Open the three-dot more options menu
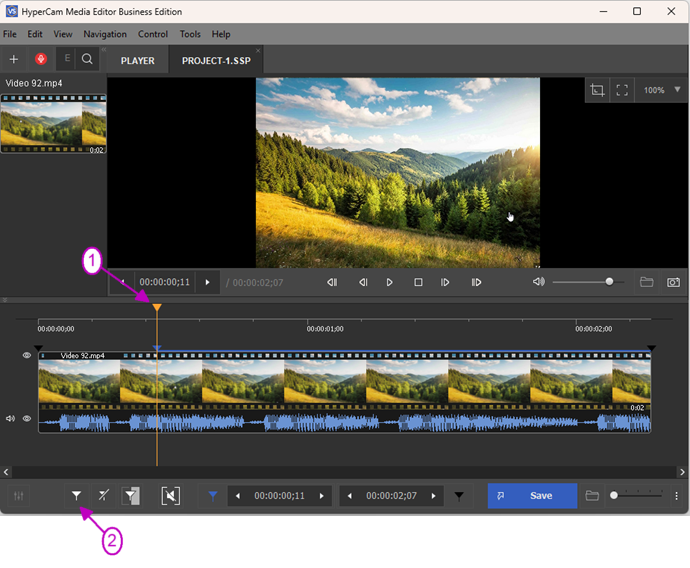Screen dimensions: 690x568 point(676,496)
